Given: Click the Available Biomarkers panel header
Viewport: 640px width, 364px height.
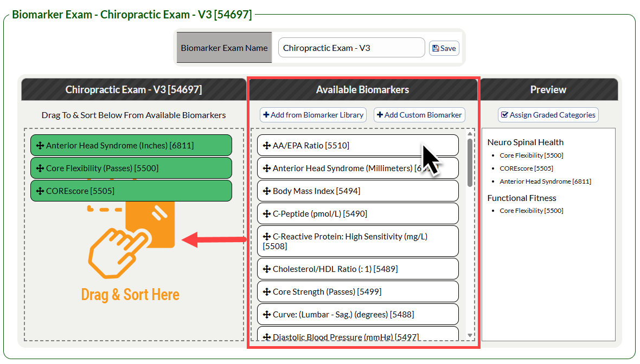Looking at the screenshot, I should (363, 90).
